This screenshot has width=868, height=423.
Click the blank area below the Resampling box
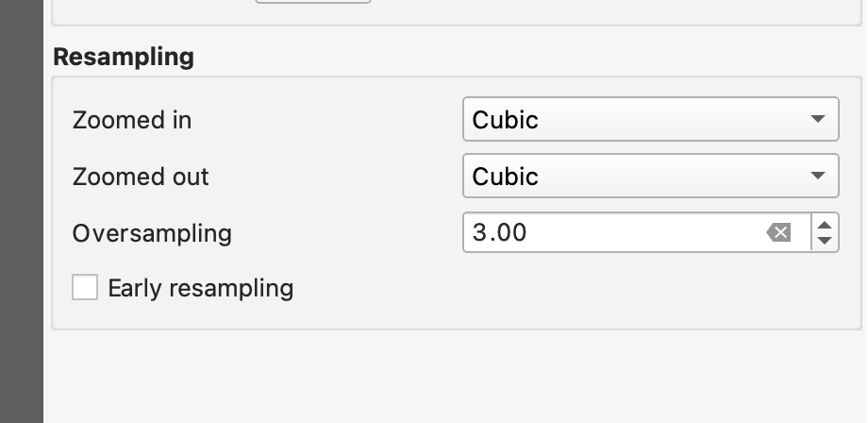[453, 378]
